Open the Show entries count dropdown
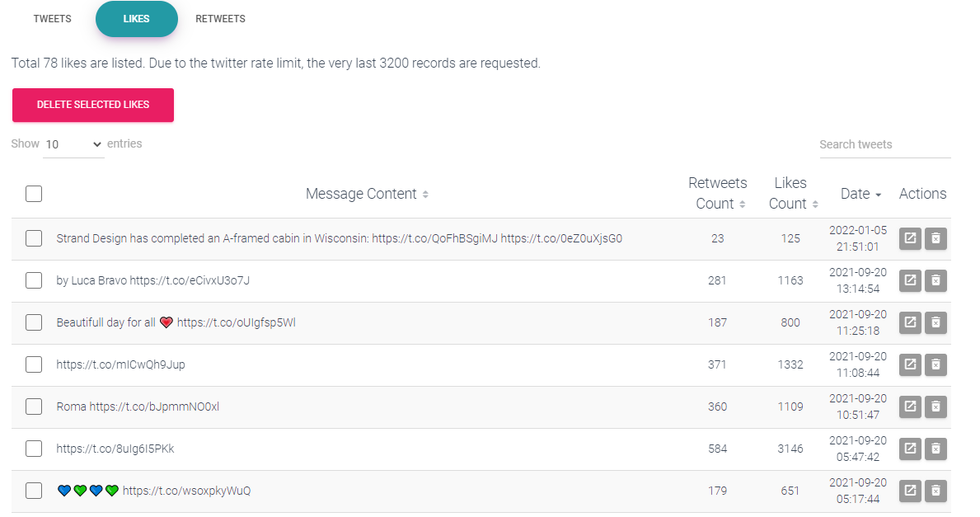 73,144
